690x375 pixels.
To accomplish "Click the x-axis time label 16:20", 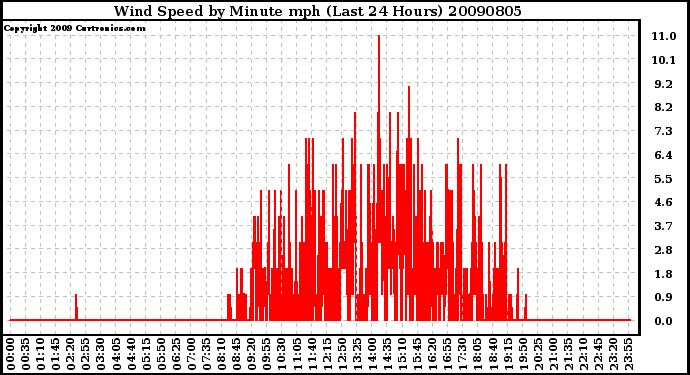I will click(x=432, y=354).
